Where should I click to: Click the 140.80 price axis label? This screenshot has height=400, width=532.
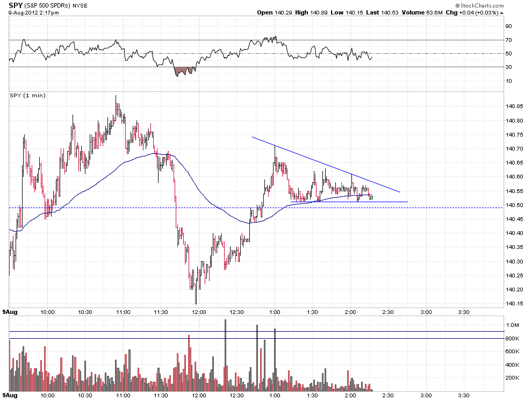click(514, 120)
